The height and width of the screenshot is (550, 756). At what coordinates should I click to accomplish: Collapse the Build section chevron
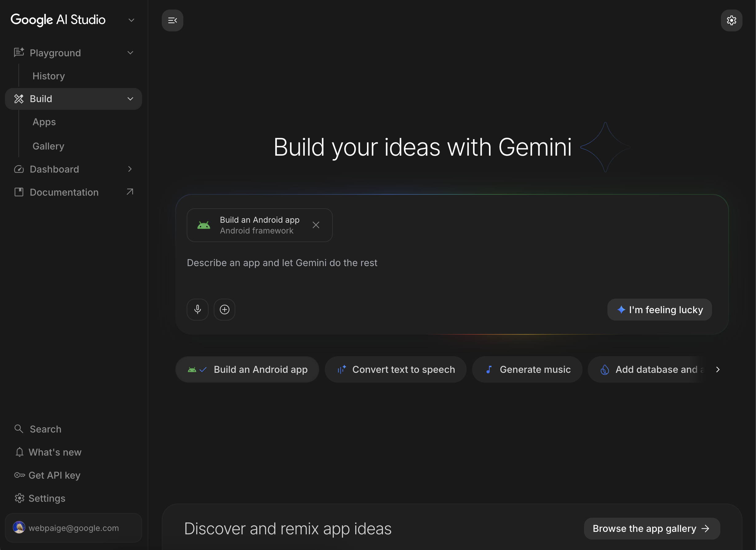click(x=130, y=99)
